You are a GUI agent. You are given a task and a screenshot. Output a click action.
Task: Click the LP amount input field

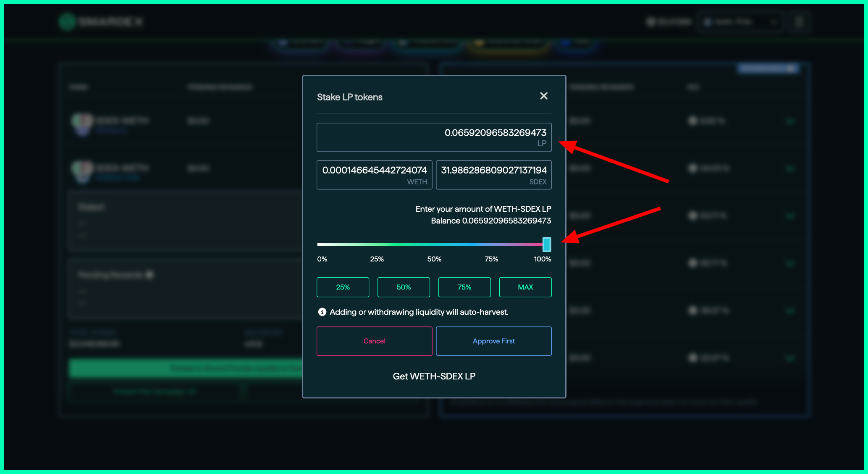434,137
